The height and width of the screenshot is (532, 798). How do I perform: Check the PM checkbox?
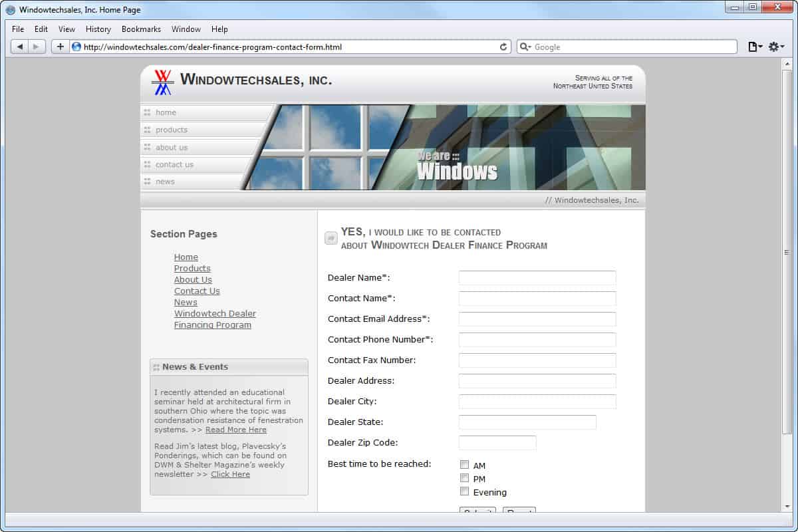pyautogui.click(x=465, y=478)
